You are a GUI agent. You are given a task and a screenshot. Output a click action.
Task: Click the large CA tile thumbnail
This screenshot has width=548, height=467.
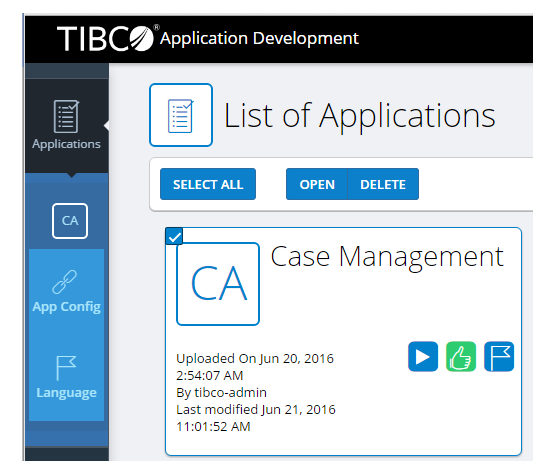(x=218, y=284)
